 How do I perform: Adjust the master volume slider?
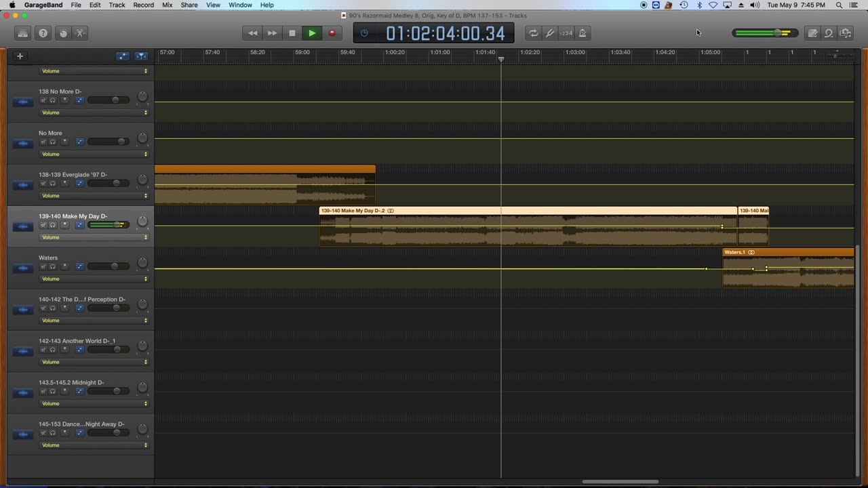tap(765, 33)
